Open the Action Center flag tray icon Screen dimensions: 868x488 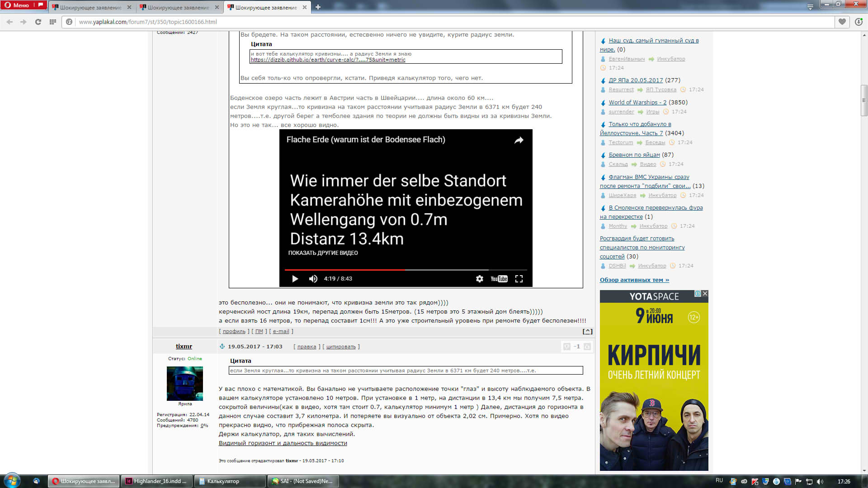798,481
